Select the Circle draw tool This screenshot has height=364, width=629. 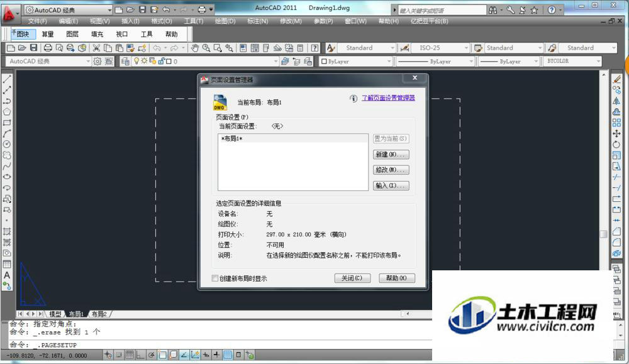click(x=7, y=145)
